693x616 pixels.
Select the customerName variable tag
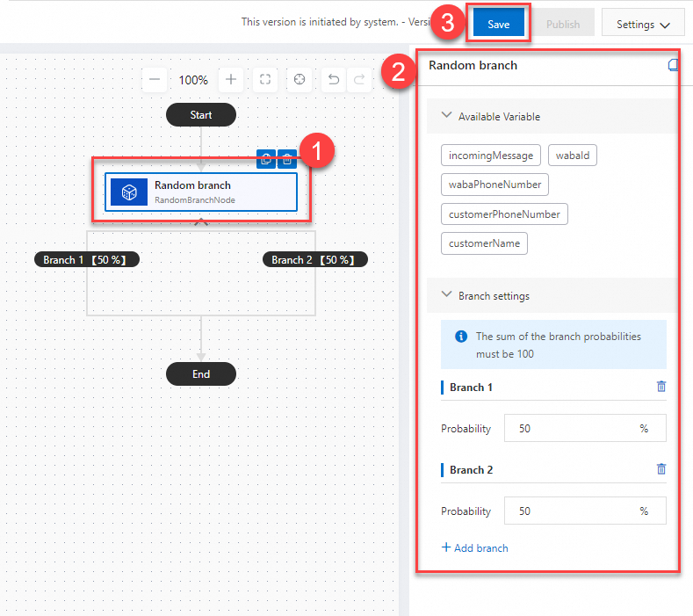tap(484, 243)
